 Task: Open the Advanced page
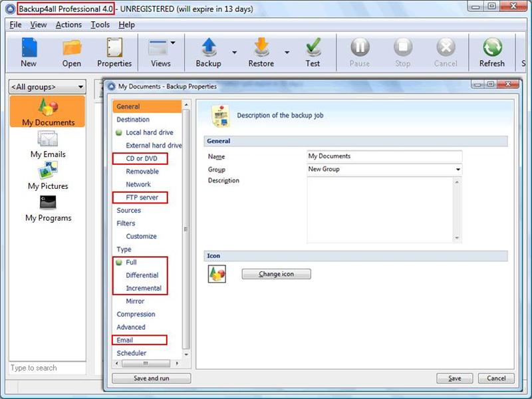click(x=131, y=327)
